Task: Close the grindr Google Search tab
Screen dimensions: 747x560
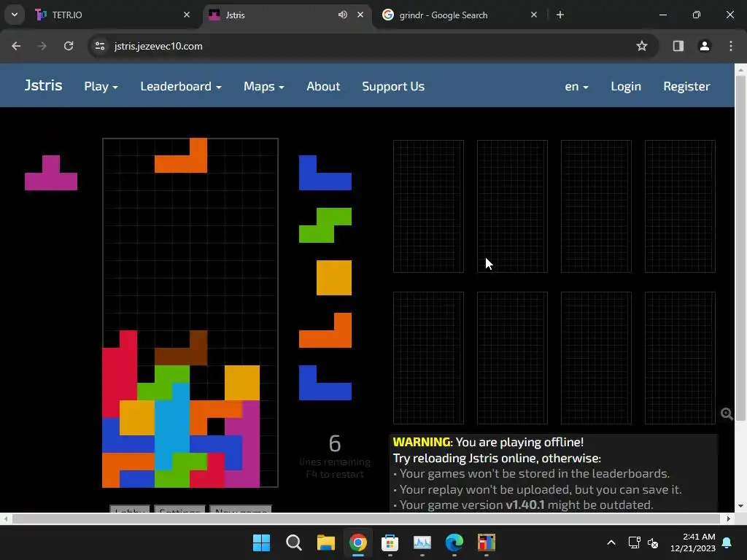Action: click(x=533, y=15)
